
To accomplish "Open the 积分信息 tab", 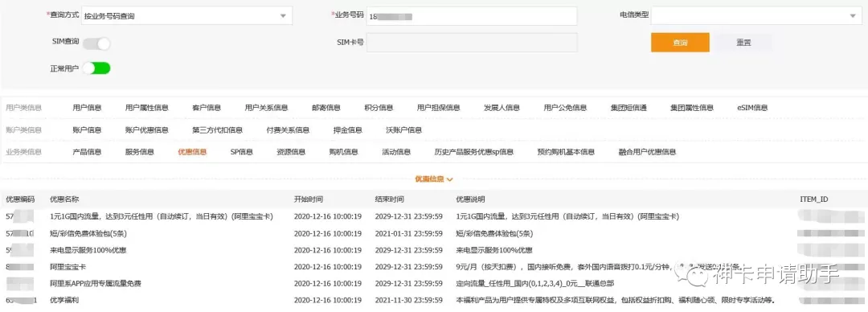I will [379, 108].
